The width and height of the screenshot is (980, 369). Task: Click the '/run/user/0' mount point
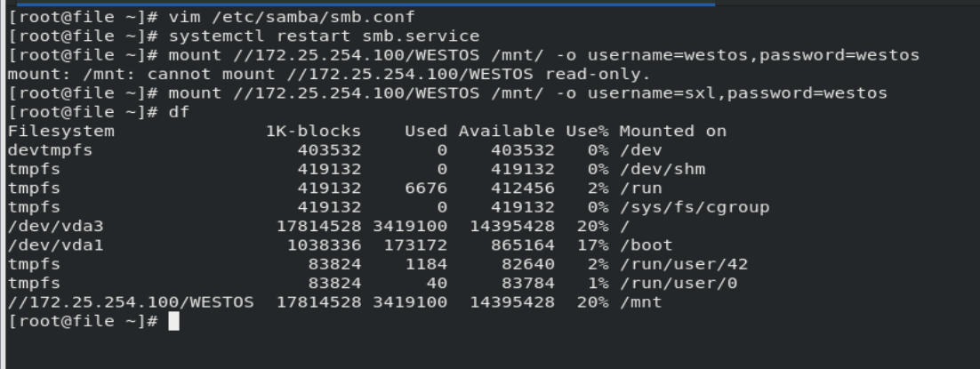click(679, 284)
